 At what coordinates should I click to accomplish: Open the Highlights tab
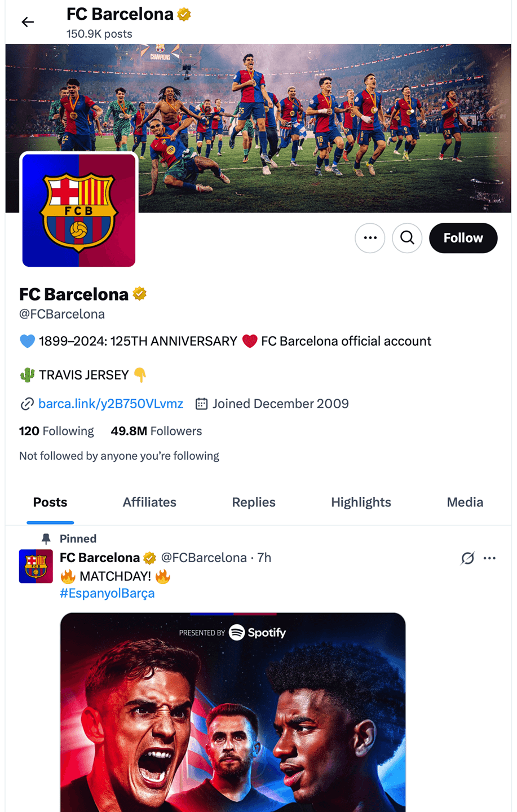click(x=361, y=502)
